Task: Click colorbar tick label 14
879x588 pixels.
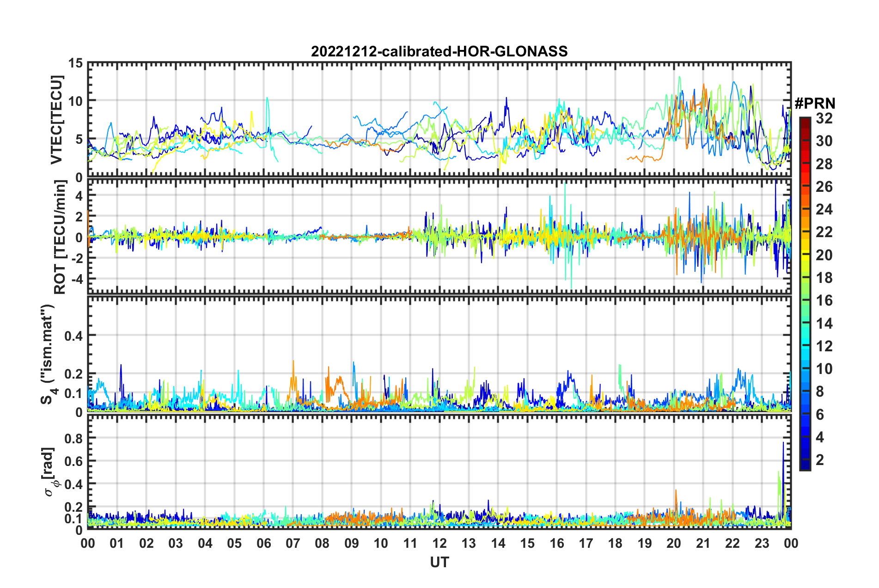Action: click(824, 324)
